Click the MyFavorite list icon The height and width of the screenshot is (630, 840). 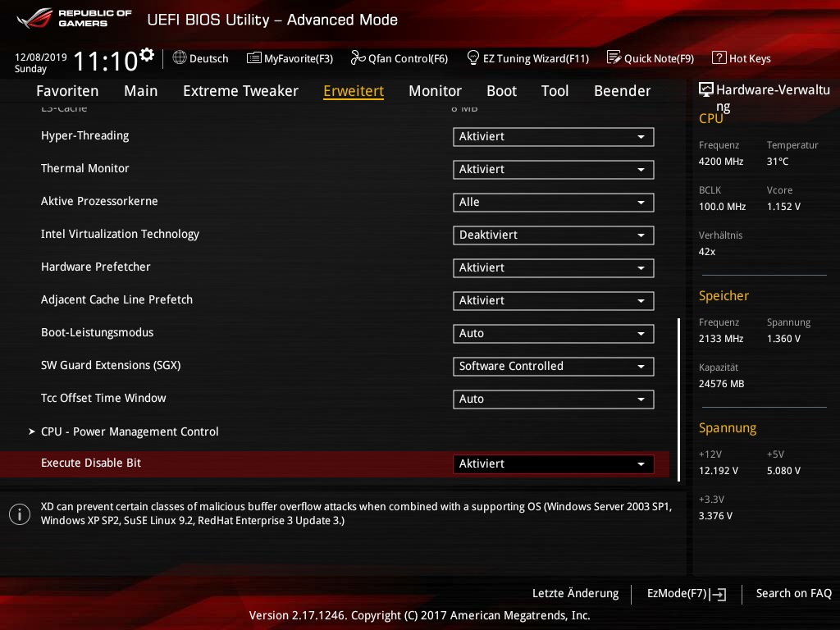(254, 58)
